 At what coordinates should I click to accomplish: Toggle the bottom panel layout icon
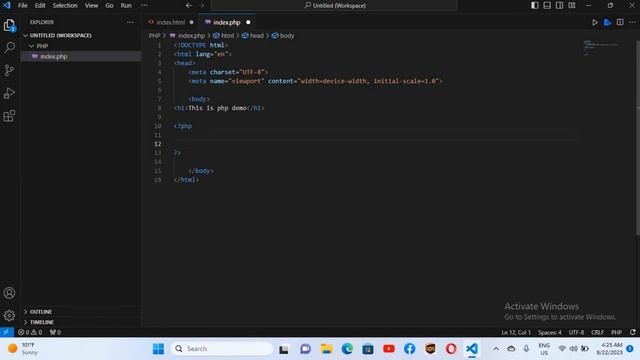pos(547,5)
